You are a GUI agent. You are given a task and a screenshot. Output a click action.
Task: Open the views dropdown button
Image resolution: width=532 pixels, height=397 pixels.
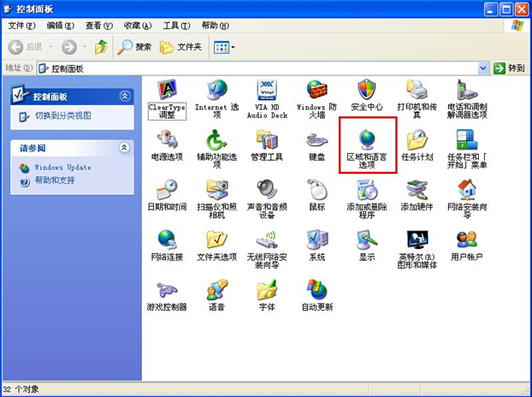(224, 47)
